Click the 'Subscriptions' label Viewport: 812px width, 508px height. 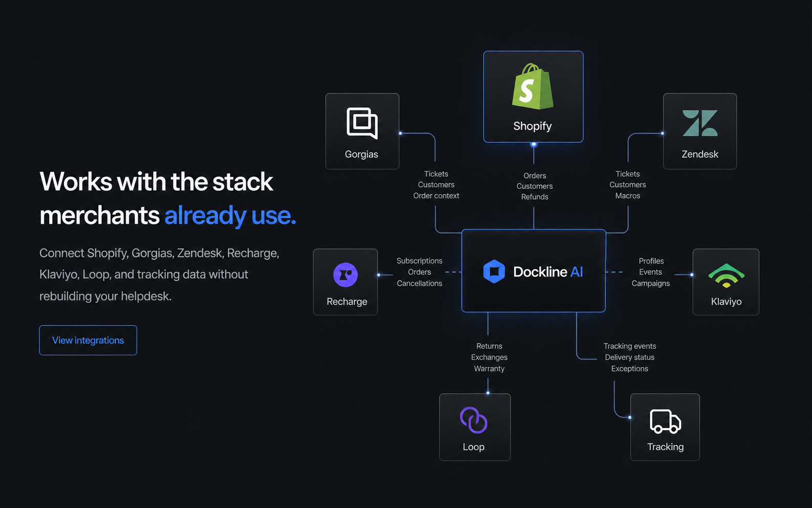[x=419, y=261]
